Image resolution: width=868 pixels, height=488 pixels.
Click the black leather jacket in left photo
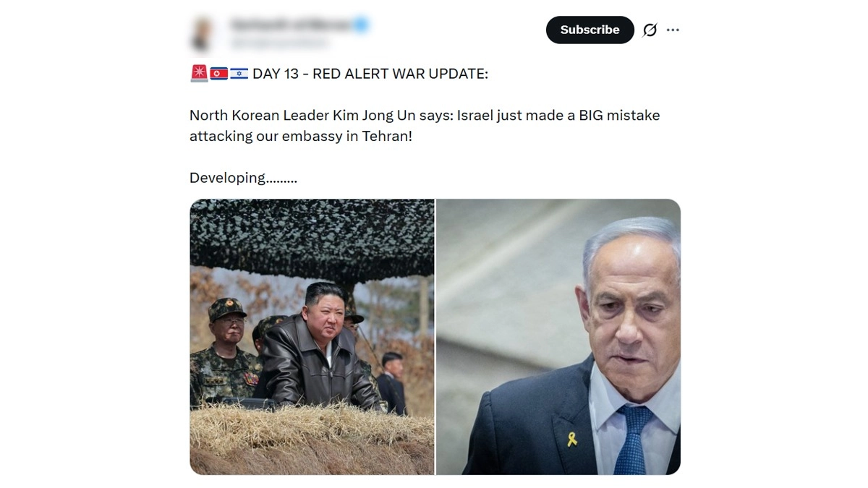[x=317, y=366]
